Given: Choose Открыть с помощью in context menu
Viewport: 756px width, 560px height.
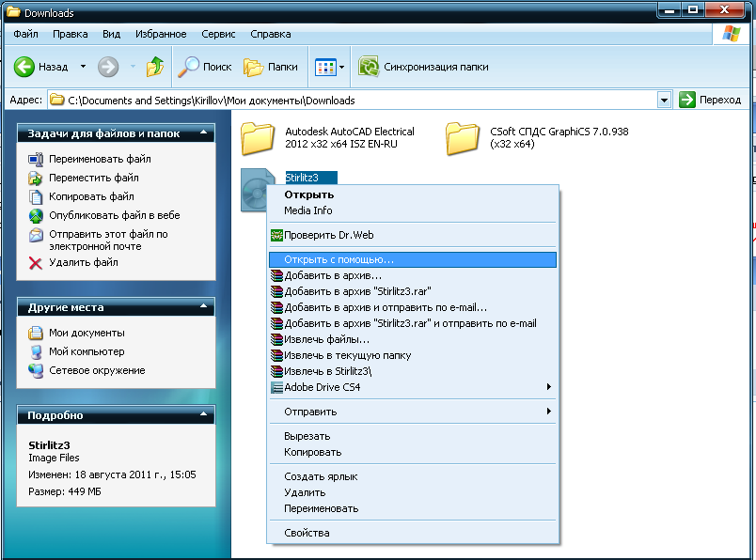Looking at the screenshot, I should point(339,259).
